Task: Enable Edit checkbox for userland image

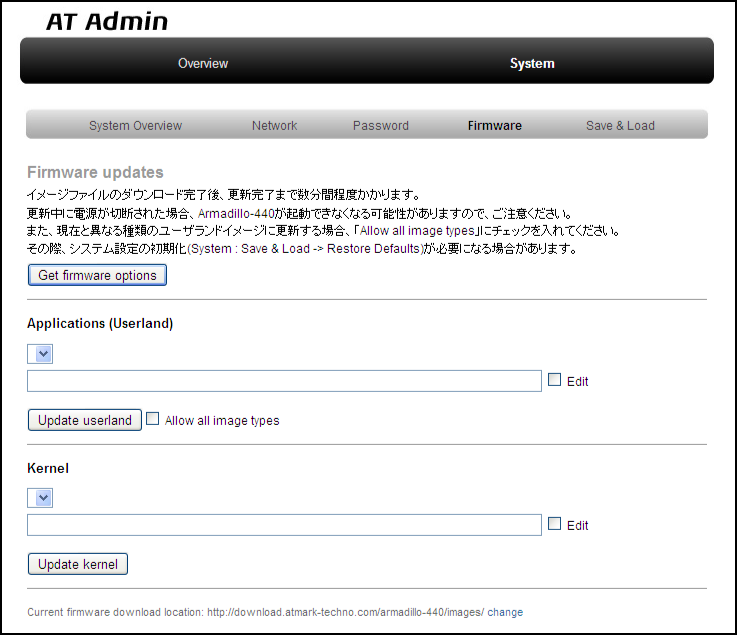Action: click(555, 380)
